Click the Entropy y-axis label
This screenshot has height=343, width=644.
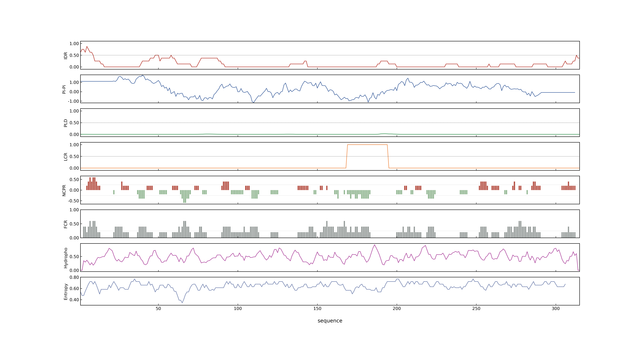pos(66,291)
